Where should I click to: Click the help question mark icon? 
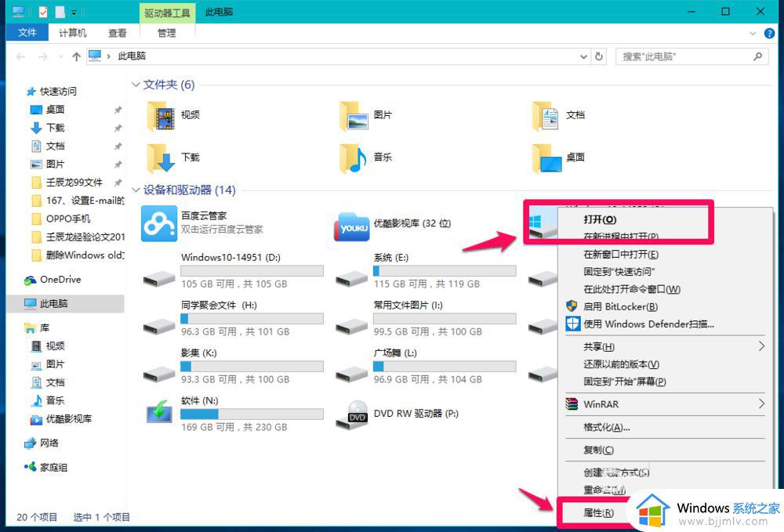click(x=769, y=34)
